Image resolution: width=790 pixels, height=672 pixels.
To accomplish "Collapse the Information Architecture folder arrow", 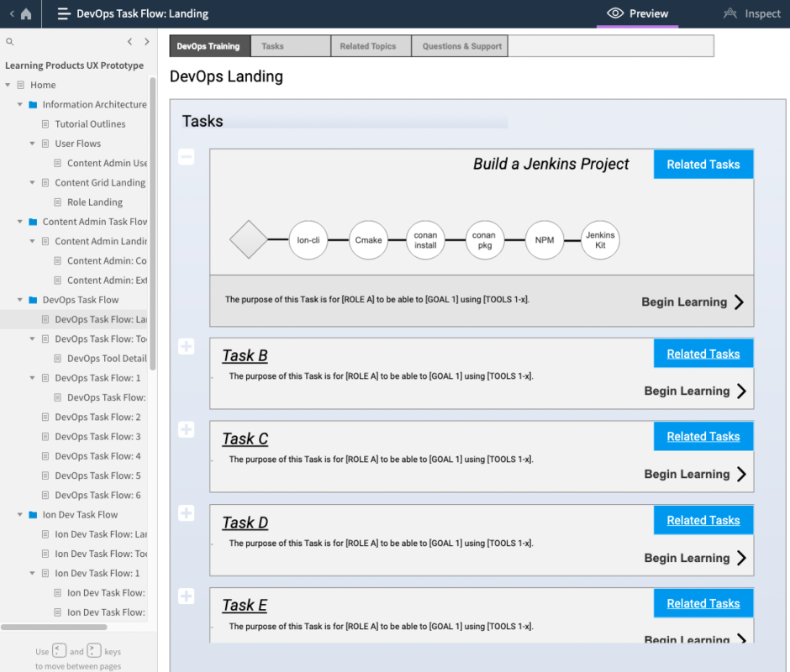I will pyautogui.click(x=19, y=105).
